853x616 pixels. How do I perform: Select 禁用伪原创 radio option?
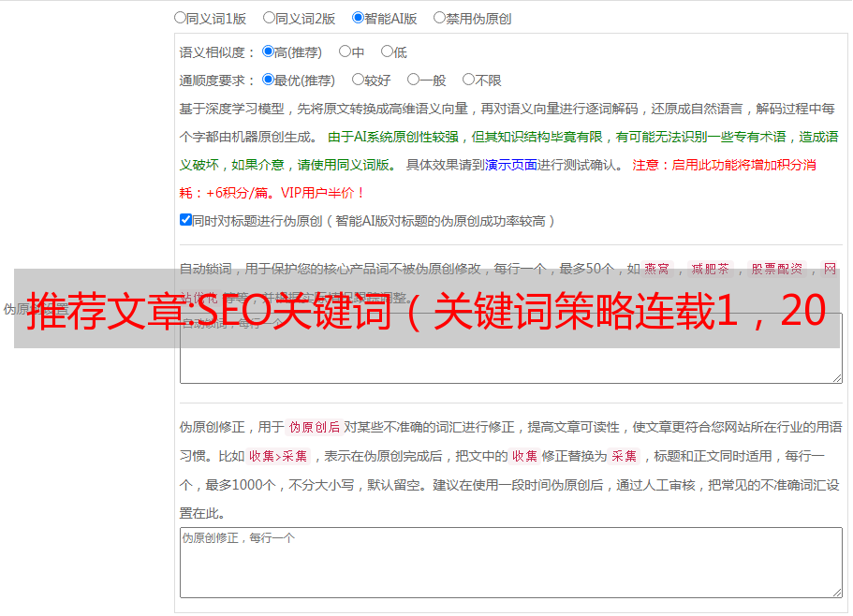tap(439, 18)
